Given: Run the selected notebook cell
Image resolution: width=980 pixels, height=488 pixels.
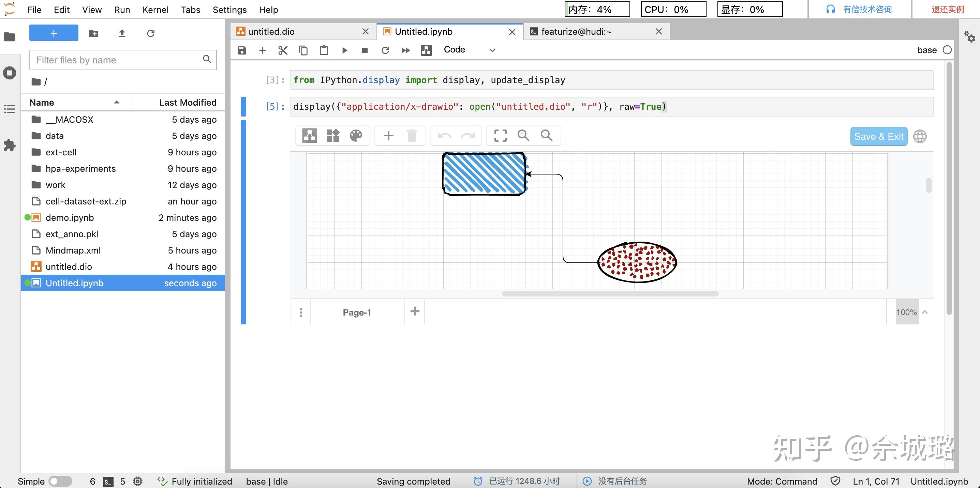Looking at the screenshot, I should tap(345, 50).
